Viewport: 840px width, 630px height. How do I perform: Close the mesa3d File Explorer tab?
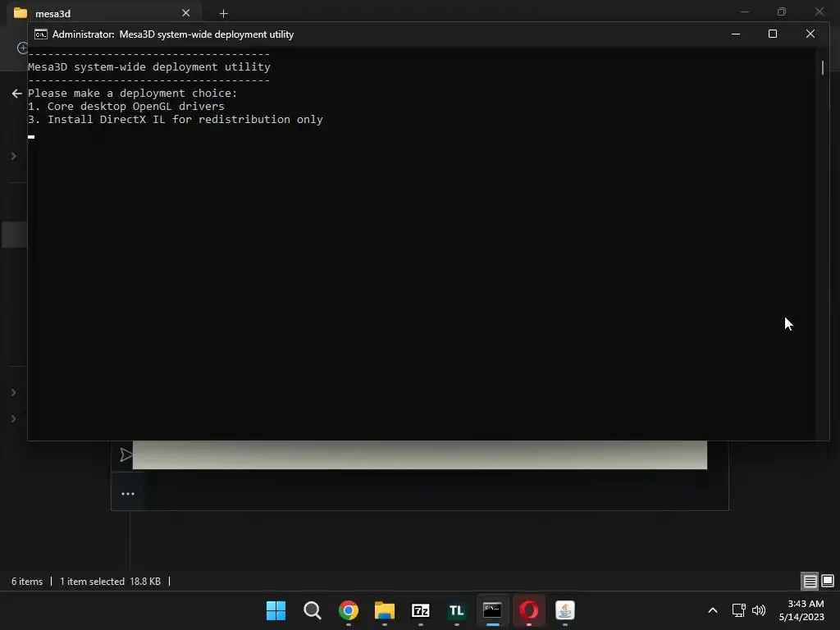point(186,13)
